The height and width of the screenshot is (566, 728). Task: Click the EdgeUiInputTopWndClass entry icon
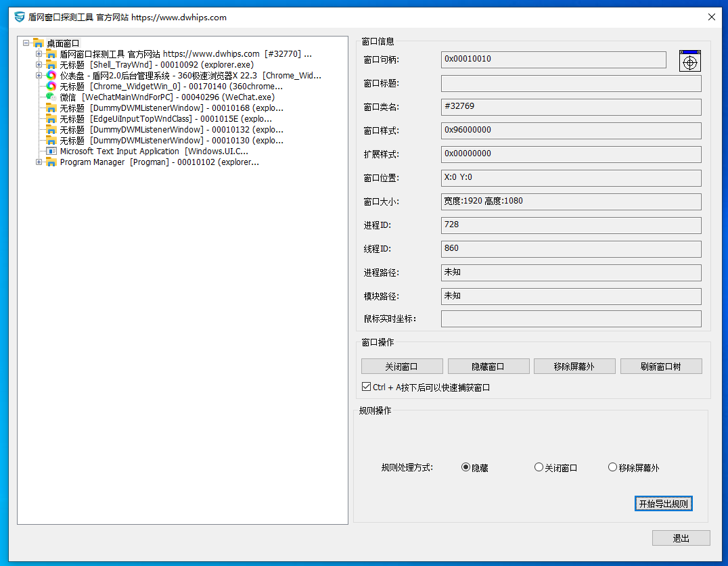tap(51, 119)
